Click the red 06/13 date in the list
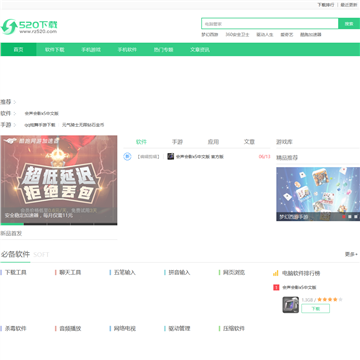This screenshot has height=360, width=360. [264, 156]
